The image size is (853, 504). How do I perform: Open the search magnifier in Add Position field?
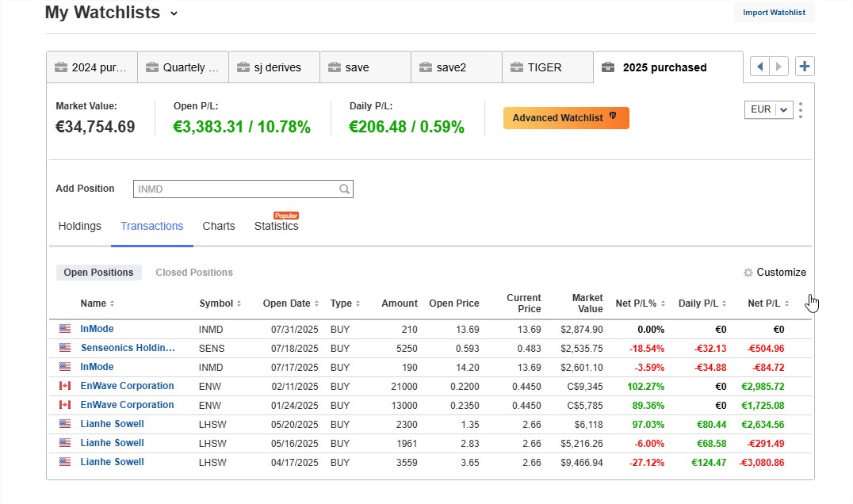[x=344, y=189]
